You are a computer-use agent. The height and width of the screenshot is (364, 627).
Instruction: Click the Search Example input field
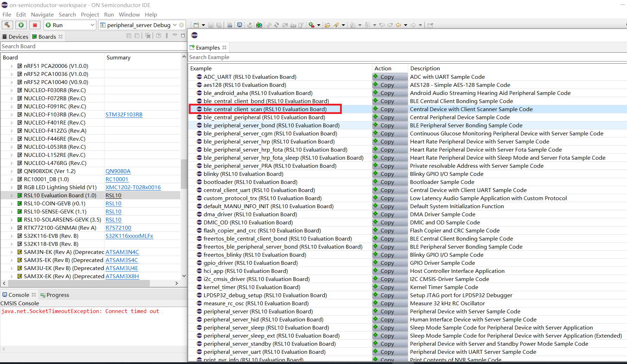click(407, 57)
